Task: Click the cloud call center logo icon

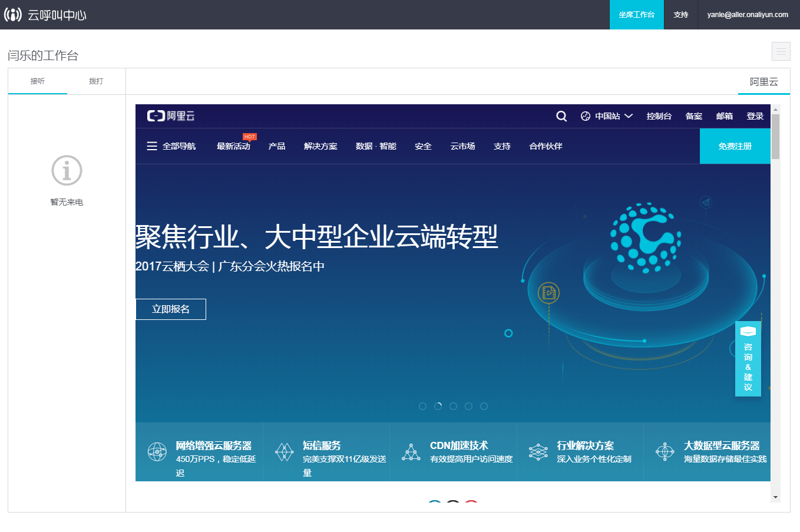Action: pyautogui.click(x=13, y=14)
